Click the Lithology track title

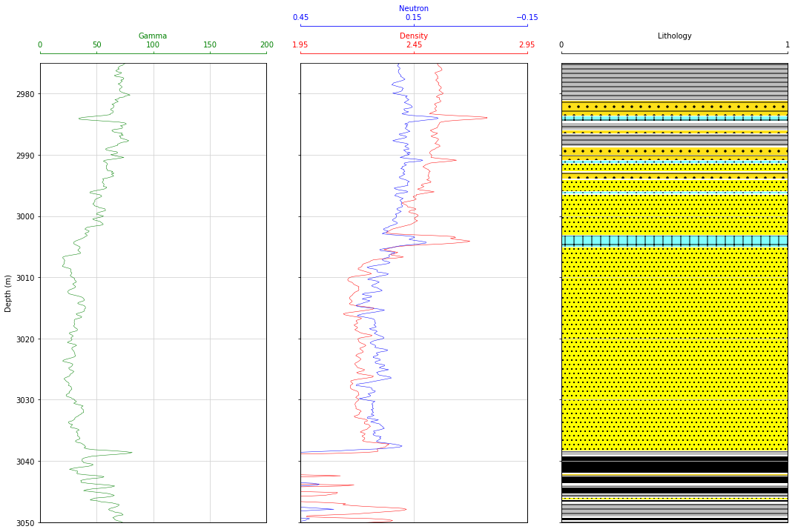(x=674, y=36)
